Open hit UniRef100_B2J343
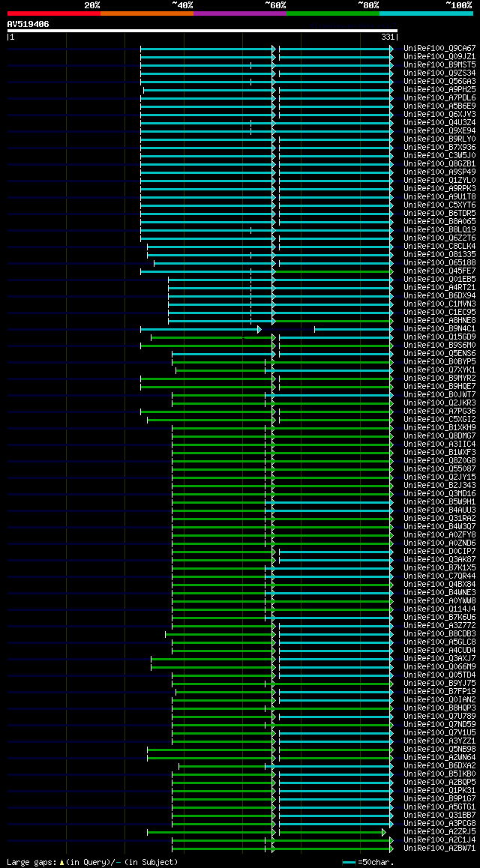480x868 pixels. point(439,486)
